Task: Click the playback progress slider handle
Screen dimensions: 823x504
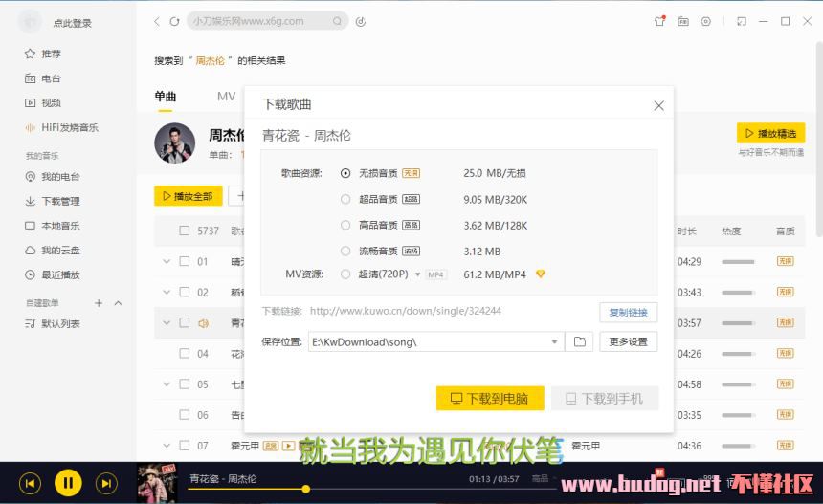Action: point(306,490)
